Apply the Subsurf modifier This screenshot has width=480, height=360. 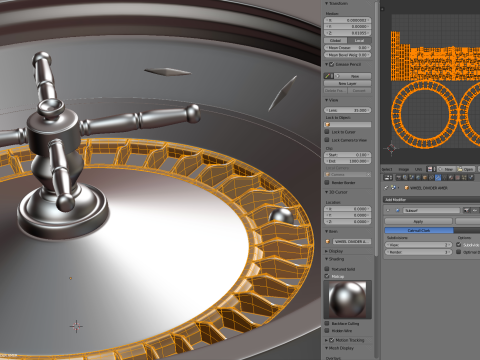coord(418,221)
